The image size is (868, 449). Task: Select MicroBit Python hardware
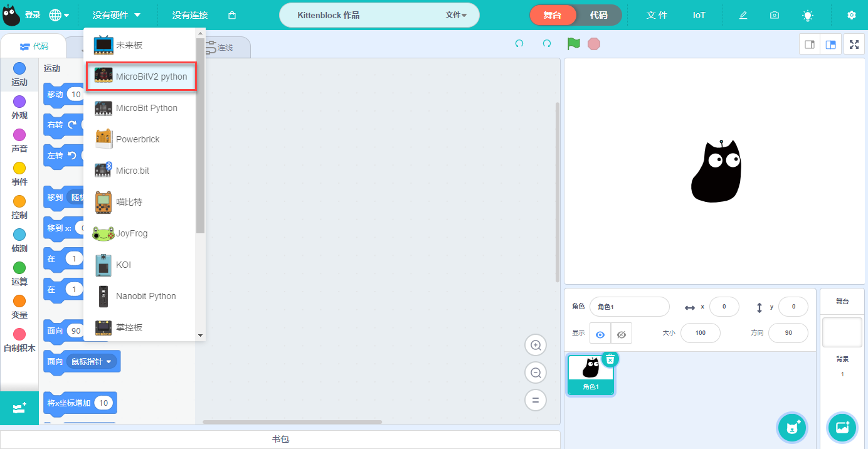coord(140,108)
